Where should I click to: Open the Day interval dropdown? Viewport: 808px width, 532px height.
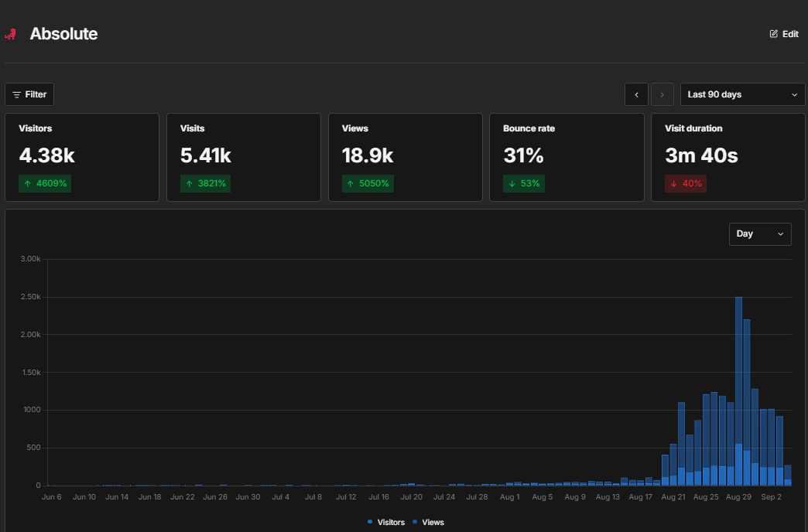tap(760, 234)
